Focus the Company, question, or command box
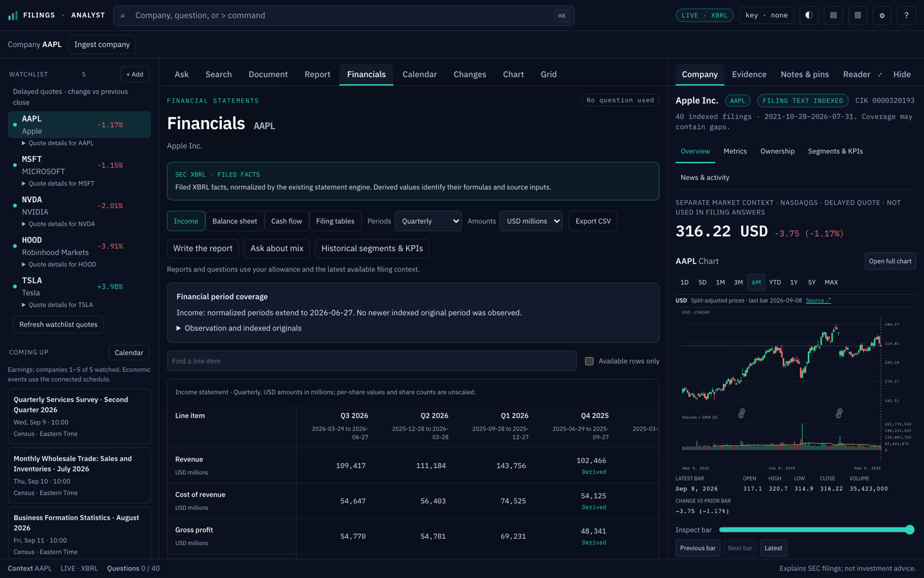Image resolution: width=924 pixels, height=578 pixels. coord(344,15)
